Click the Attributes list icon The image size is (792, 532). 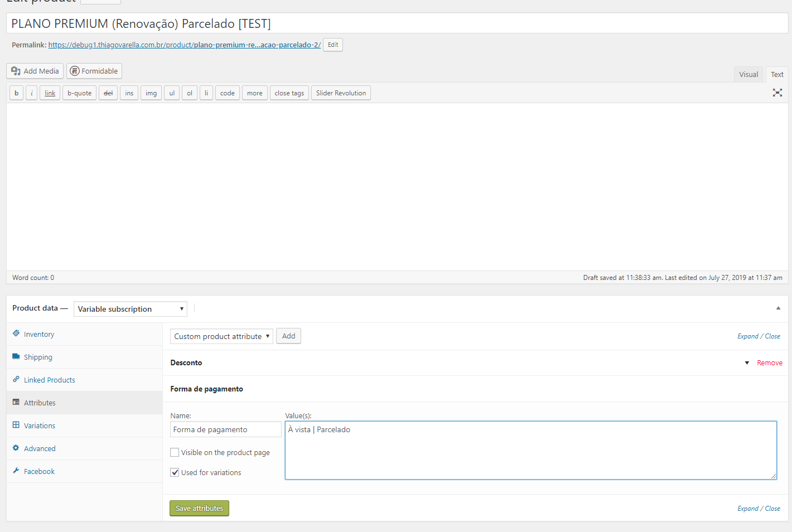16,402
